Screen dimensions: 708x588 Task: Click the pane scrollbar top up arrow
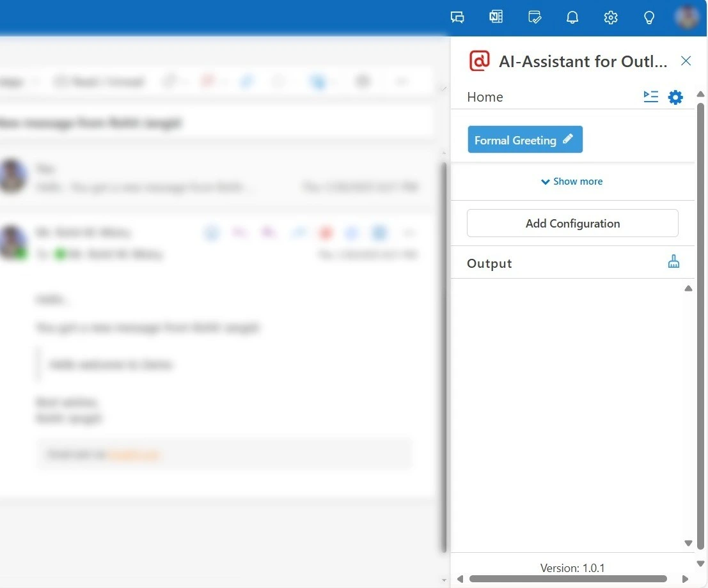click(x=700, y=94)
